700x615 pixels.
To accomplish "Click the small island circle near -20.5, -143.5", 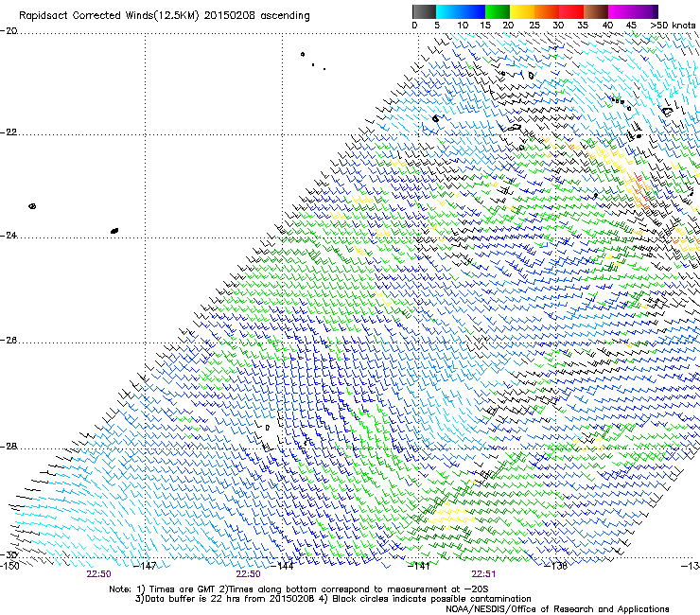I will tap(303, 54).
